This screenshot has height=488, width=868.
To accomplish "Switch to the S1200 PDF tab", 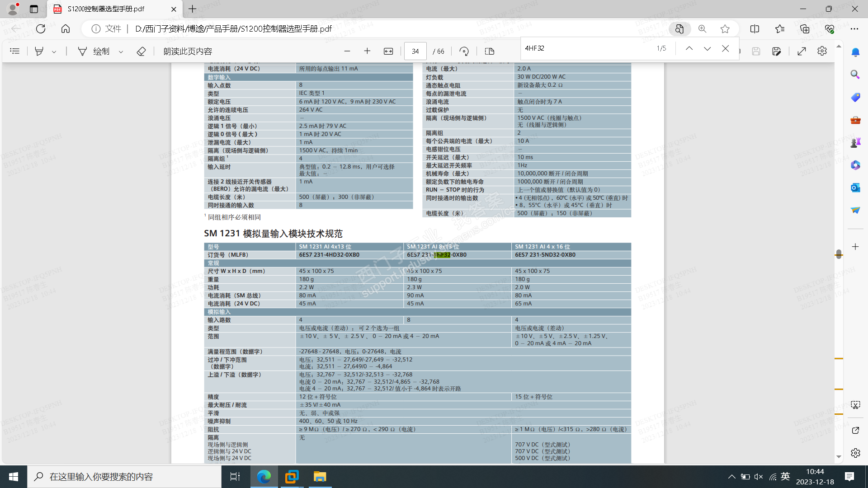I will (x=106, y=9).
